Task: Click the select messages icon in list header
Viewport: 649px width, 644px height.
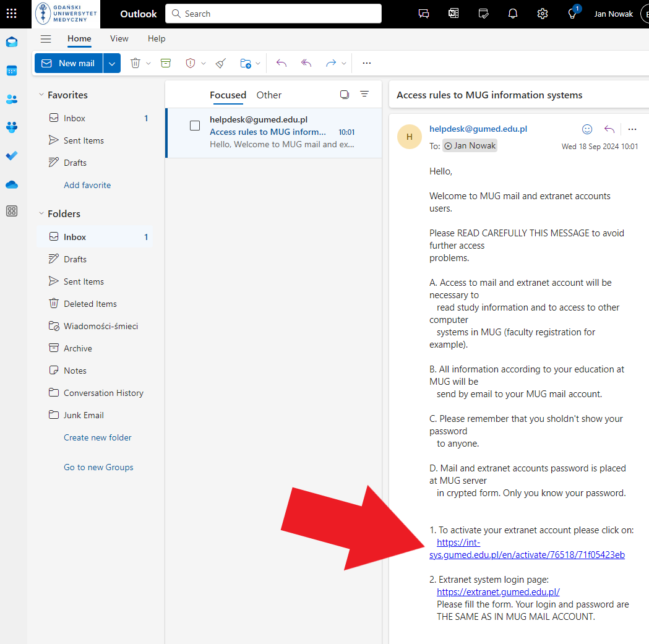Action: [x=345, y=95]
